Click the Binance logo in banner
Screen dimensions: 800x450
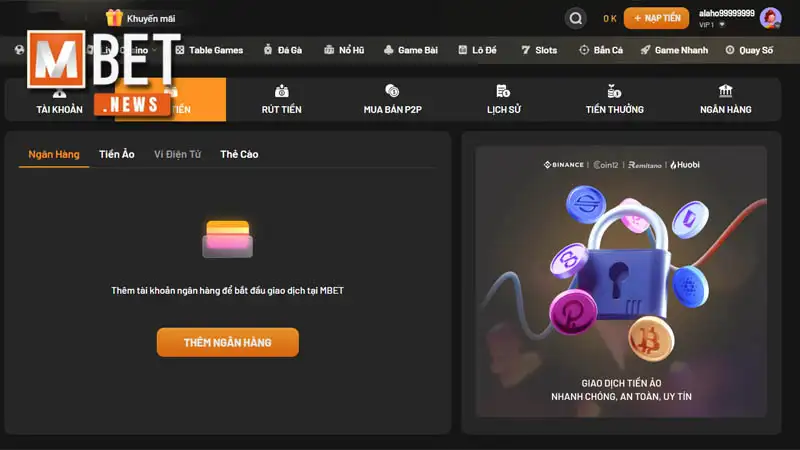564,165
